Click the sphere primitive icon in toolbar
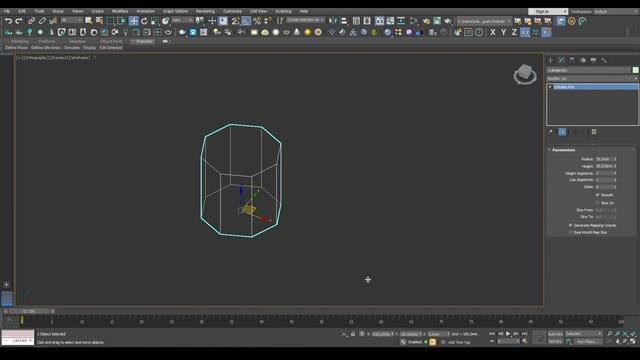Screen dimensions: 640x360 tap(276, 32)
